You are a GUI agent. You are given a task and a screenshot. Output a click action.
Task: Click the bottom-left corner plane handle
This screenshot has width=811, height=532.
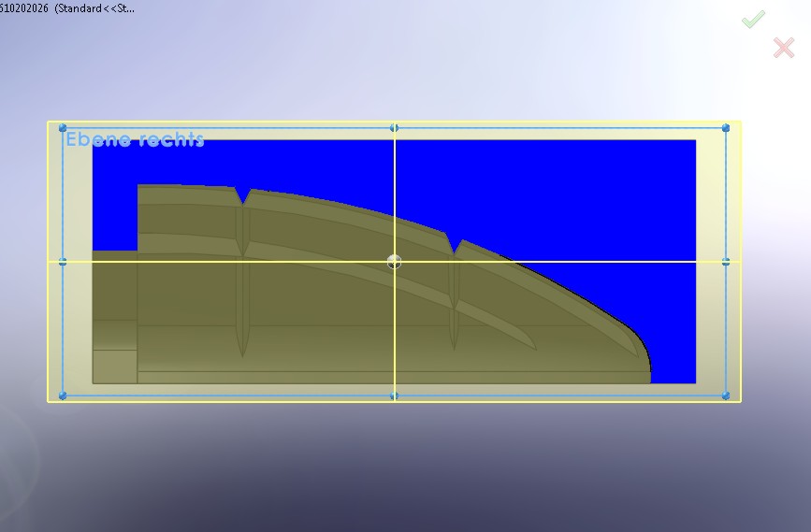pos(63,395)
